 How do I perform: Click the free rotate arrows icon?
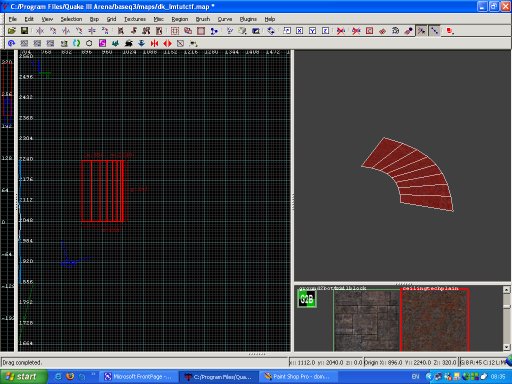pos(271,31)
